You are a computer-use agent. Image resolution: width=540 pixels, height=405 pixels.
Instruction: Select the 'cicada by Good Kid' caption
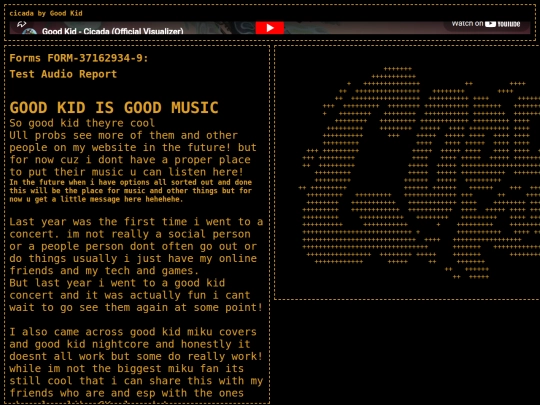tap(46, 13)
